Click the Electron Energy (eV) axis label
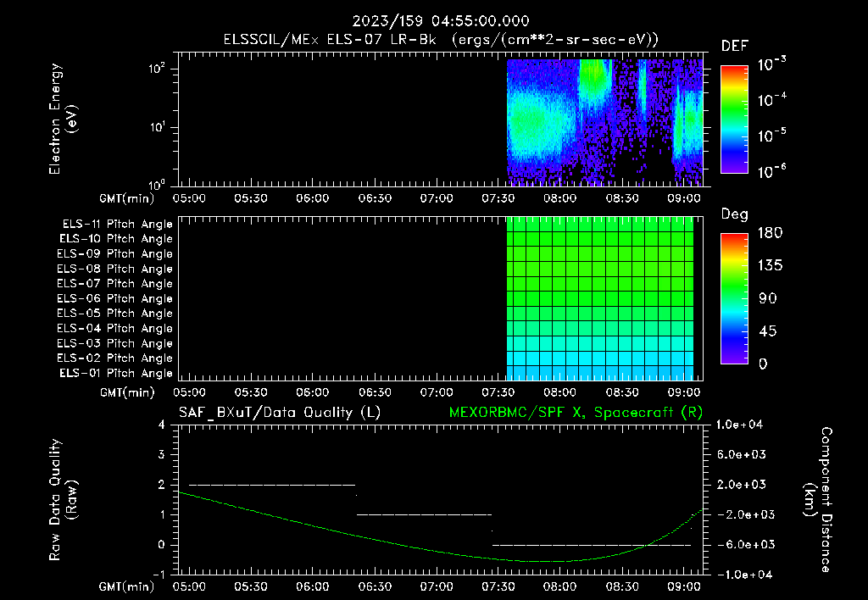Screen dimensions: 868x600 (x=62, y=119)
